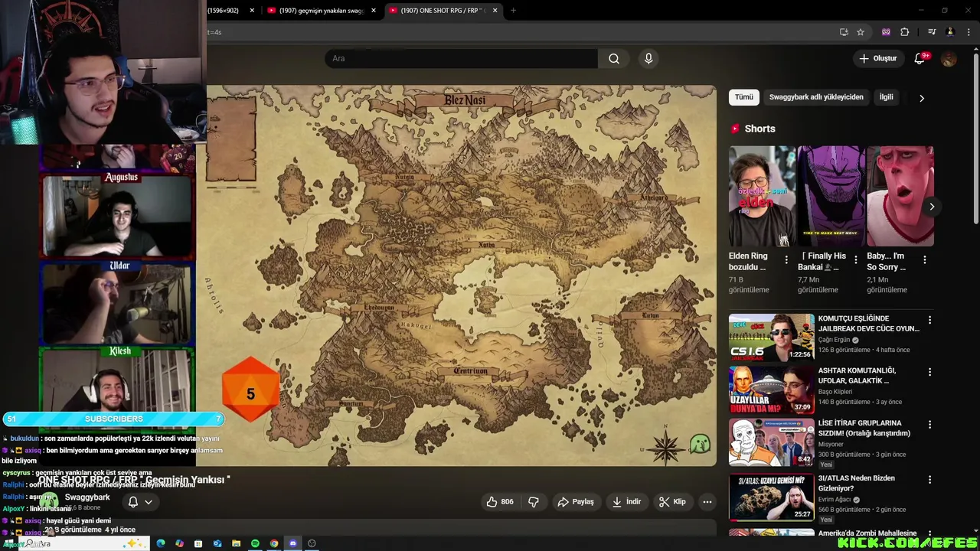This screenshot has height=551, width=980.
Task: Open the YouTube account avatar menu
Action: click(949, 58)
